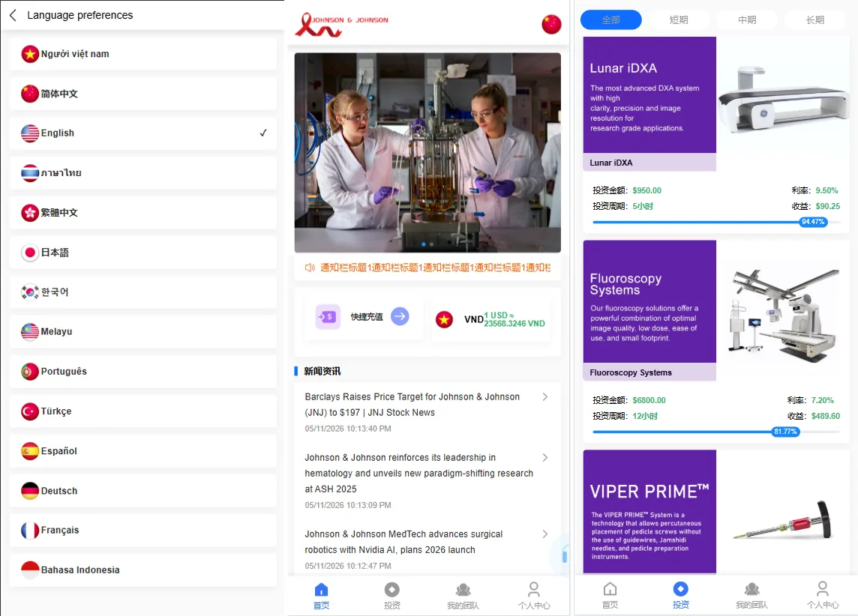Image resolution: width=858 pixels, height=616 pixels.
Task: Select 日本語 language option
Action: point(142,252)
